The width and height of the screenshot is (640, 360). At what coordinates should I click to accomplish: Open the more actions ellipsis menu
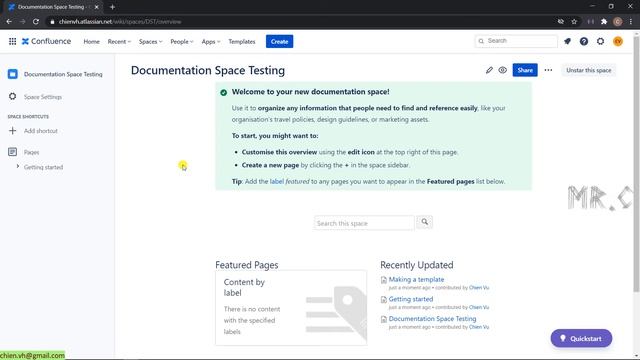pos(548,70)
